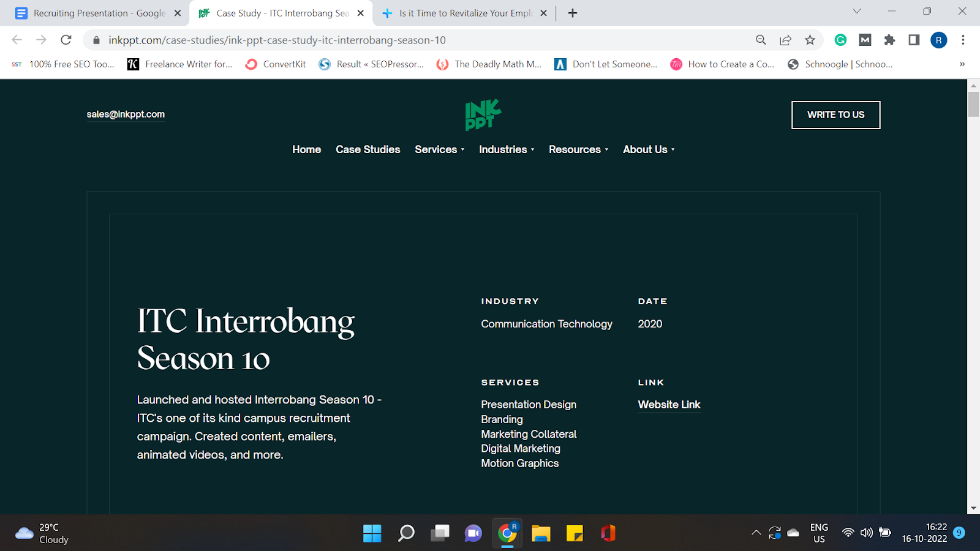The height and width of the screenshot is (551, 980).
Task: Open Chrome three-dot menu
Action: [963, 40]
